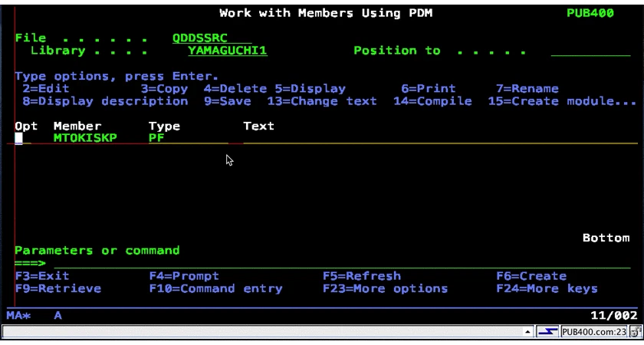Click the PUB400.com:23 host indicator
Viewport: 644px width, 345px height.
tap(594, 332)
